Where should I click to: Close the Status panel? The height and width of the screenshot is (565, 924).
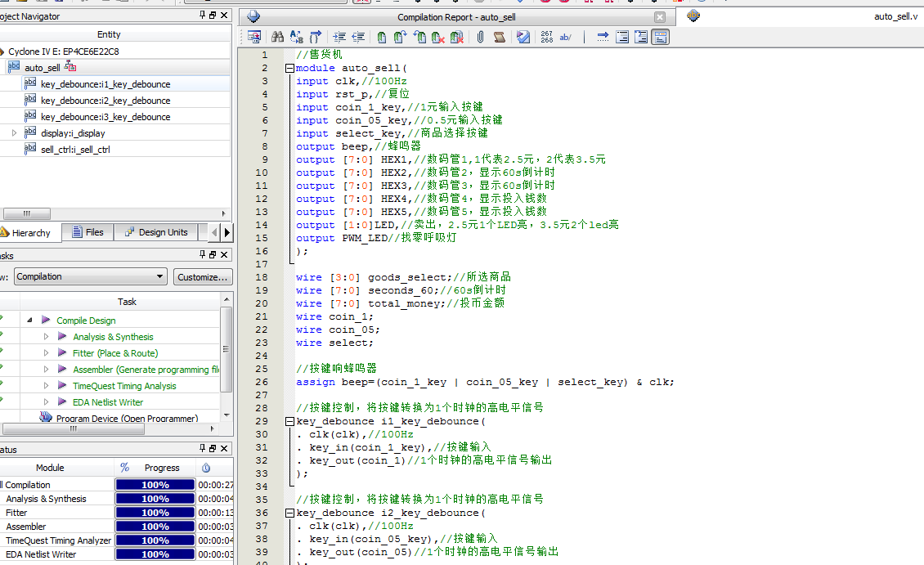point(224,448)
